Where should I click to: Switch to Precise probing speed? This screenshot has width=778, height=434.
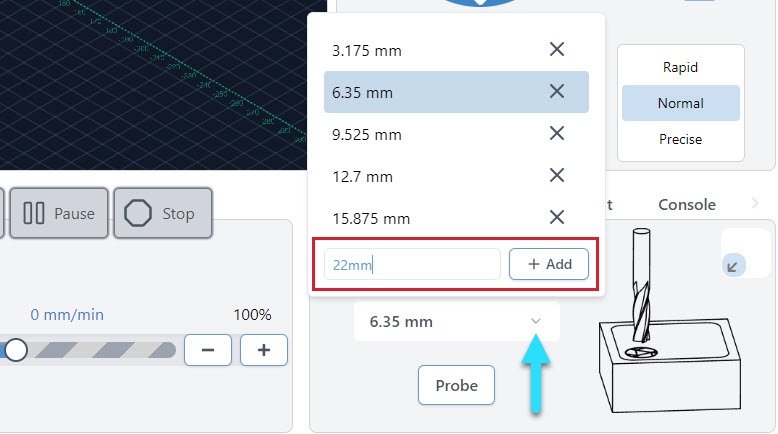[x=680, y=139]
